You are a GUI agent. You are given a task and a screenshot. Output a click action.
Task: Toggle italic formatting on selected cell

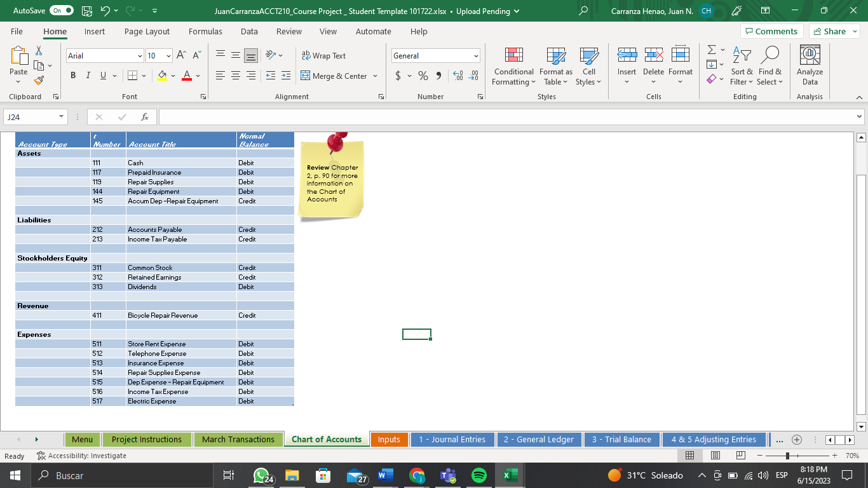(x=88, y=76)
